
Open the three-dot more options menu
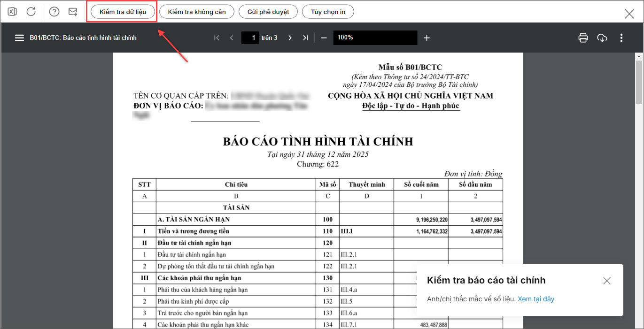621,38
